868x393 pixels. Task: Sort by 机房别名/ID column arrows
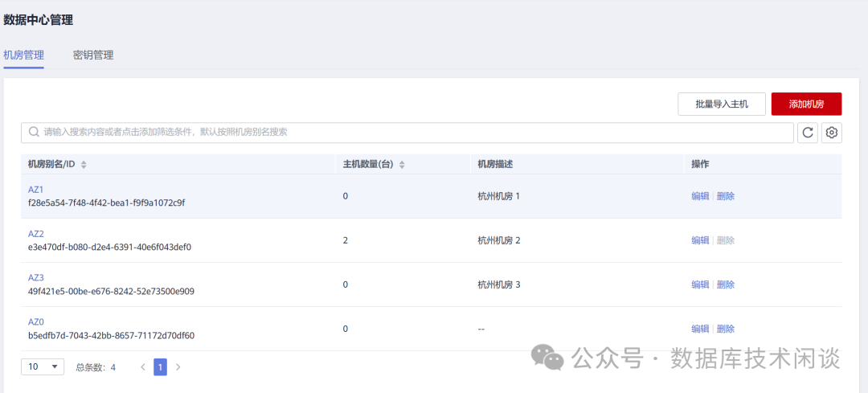click(x=84, y=165)
